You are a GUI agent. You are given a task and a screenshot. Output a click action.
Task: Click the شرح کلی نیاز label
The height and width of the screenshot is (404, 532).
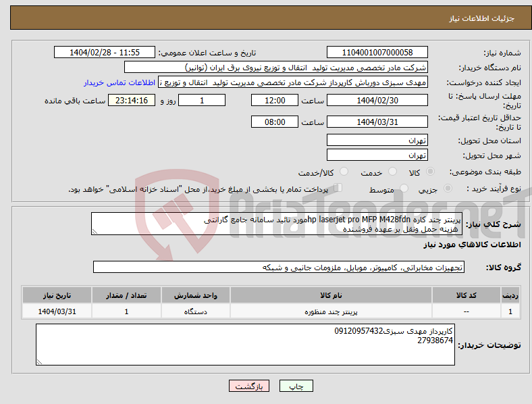pyautogui.click(x=493, y=224)
